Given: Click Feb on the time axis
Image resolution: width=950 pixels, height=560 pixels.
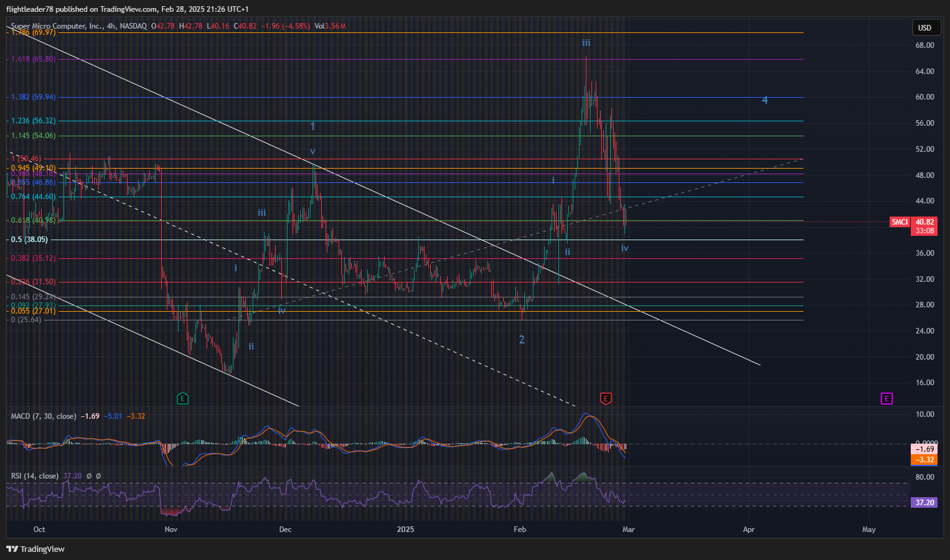Looking at the screenshot, I should click(520, 530).
